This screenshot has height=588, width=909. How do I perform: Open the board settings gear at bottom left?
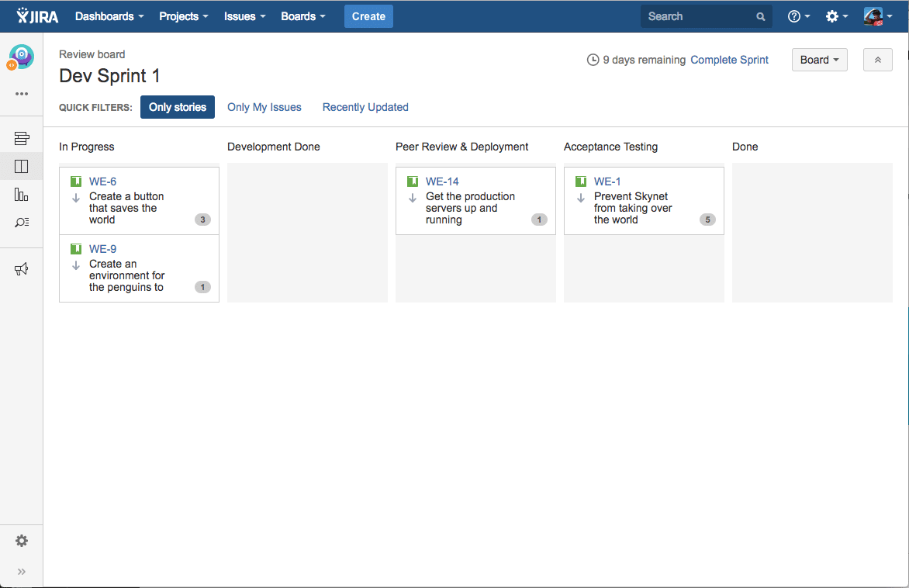coord(22,541)
